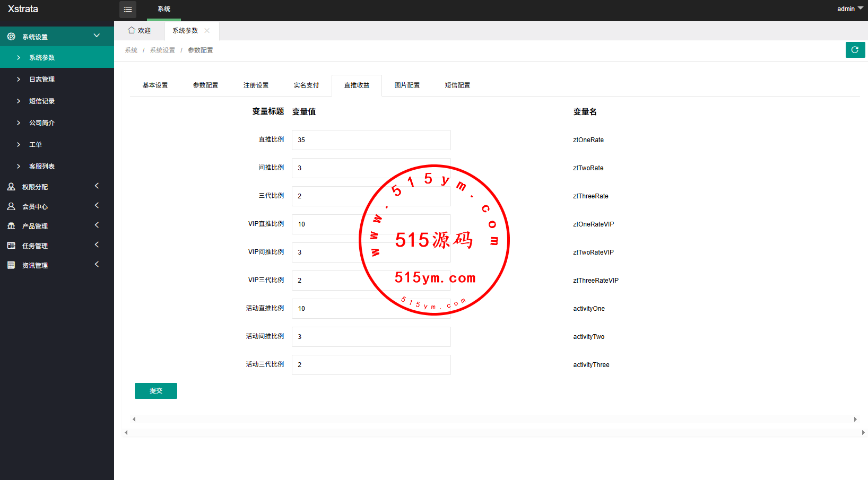Viewport: 868px width, 480px height.
Task: Expand the 权限分配 menu arrow
Action: (97, 186)
